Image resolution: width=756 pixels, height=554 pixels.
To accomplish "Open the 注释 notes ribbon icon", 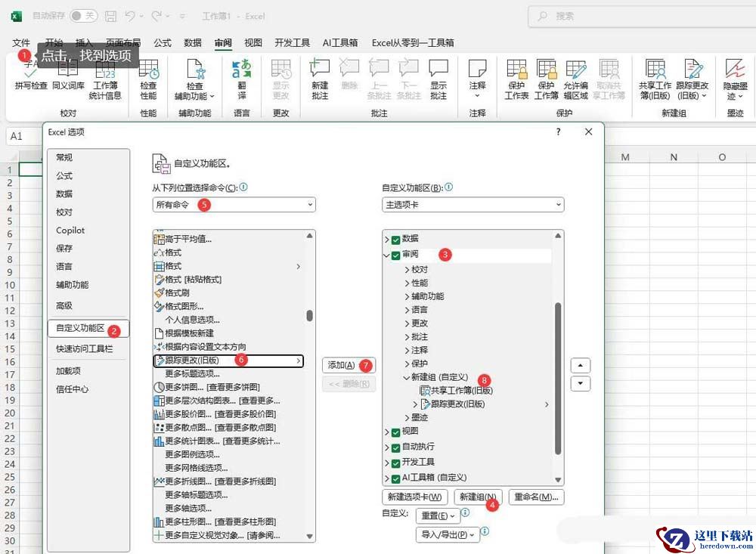I will [x=477, y=79].
